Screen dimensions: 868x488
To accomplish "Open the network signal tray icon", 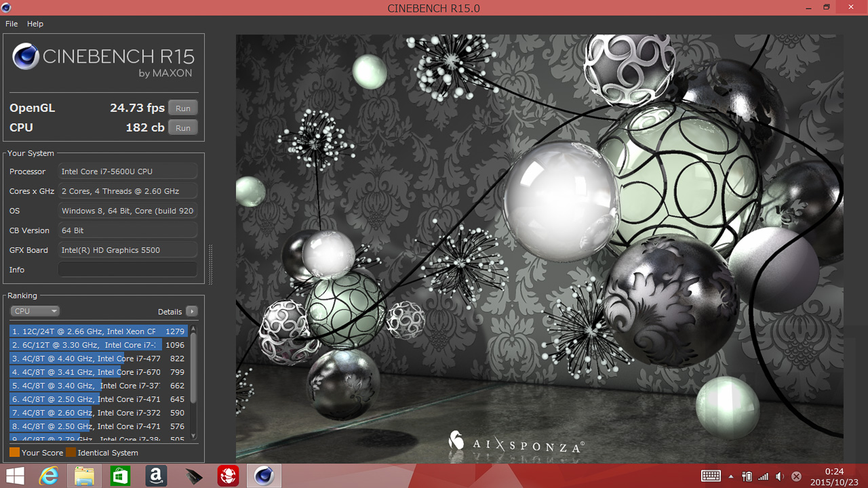I will (764, 476).
